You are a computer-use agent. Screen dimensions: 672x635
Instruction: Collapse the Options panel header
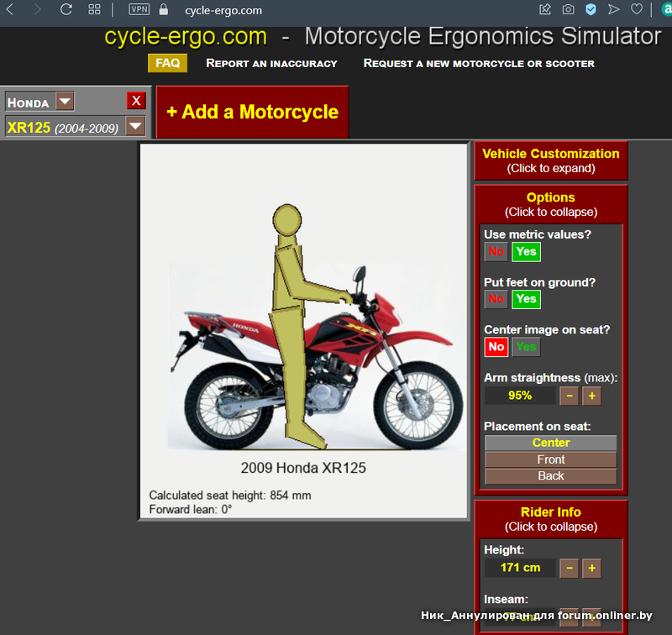tap(551, 204)
